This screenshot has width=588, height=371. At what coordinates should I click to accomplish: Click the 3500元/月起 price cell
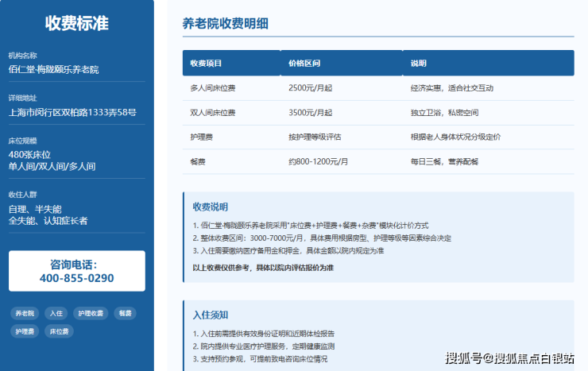pyautogui.click(x=311, y=113)
